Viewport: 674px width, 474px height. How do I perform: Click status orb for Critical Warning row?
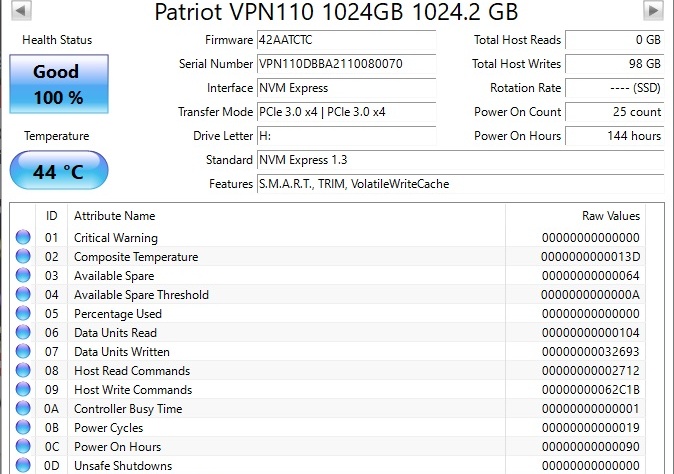coord(23,237)
